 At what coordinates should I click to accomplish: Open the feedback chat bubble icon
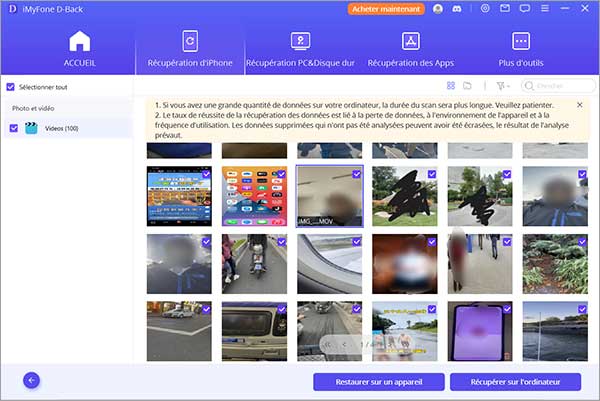[x=525, y=8]
